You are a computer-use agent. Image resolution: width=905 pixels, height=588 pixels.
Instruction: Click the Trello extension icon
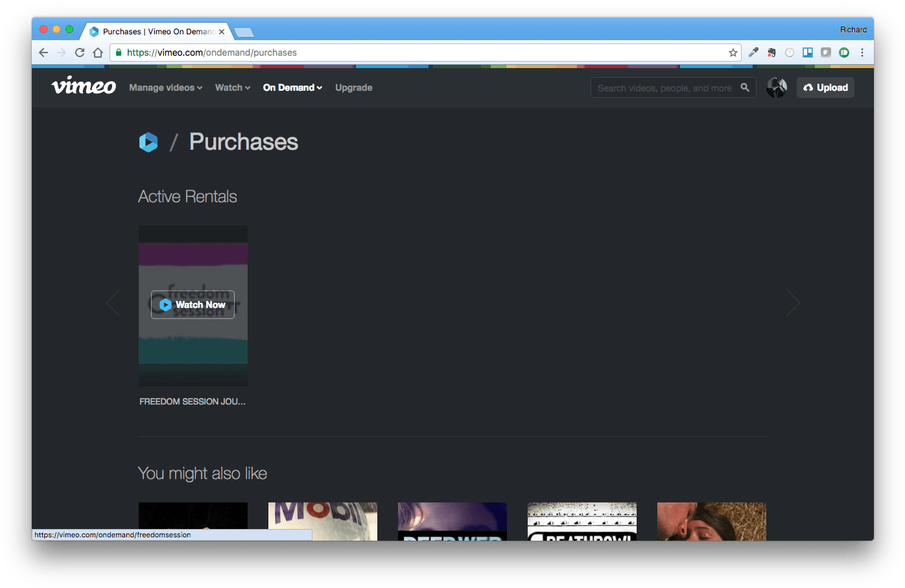click(x=808, y=53)
